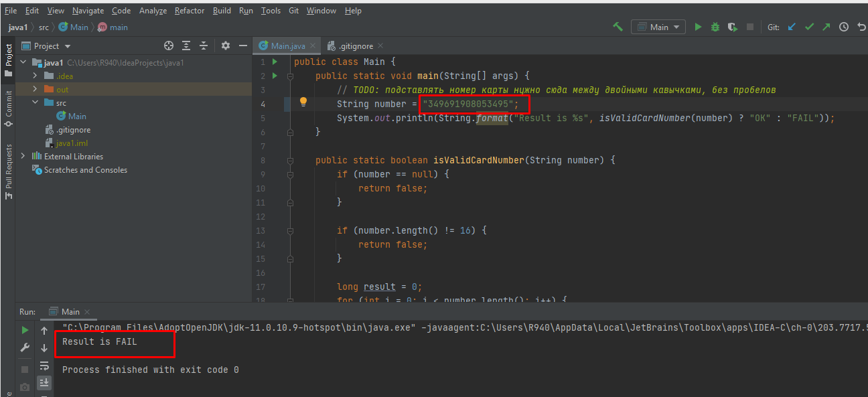The height and width of the screenshot is (397, 868).
Task: Switch to the .gitignore editor tab
Action: tap(355, 46)
